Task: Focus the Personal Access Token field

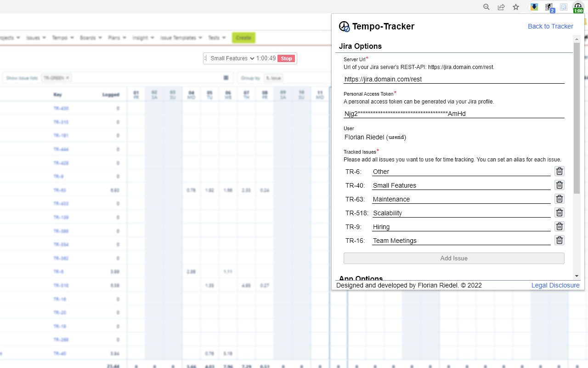Action: [454, 114]
